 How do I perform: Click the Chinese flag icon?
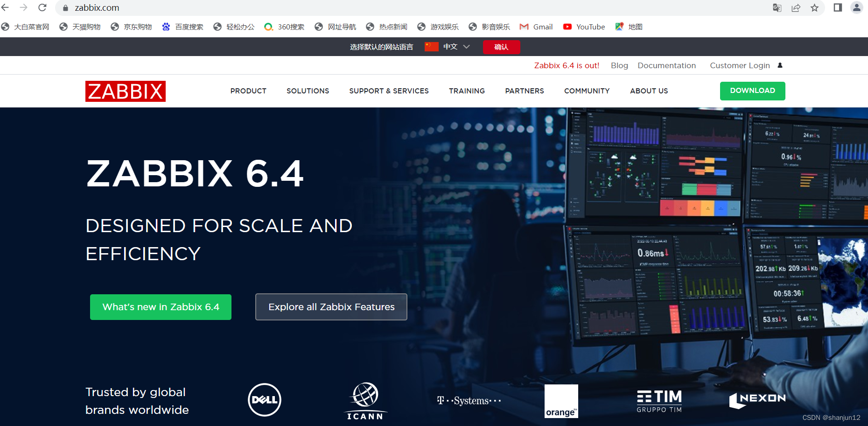pyautogui.click(x=432, y=47)
